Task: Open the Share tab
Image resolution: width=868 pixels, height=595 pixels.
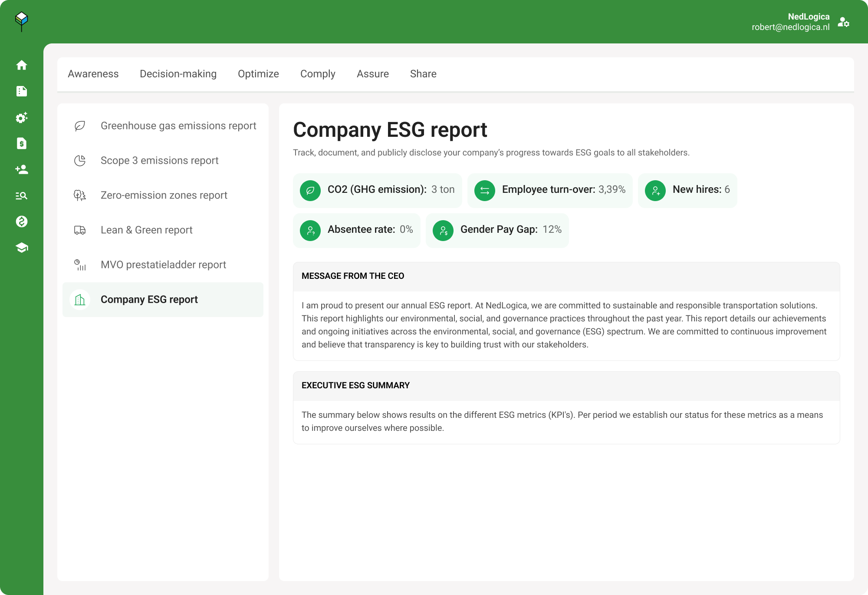Action: (x=423, y=74)
